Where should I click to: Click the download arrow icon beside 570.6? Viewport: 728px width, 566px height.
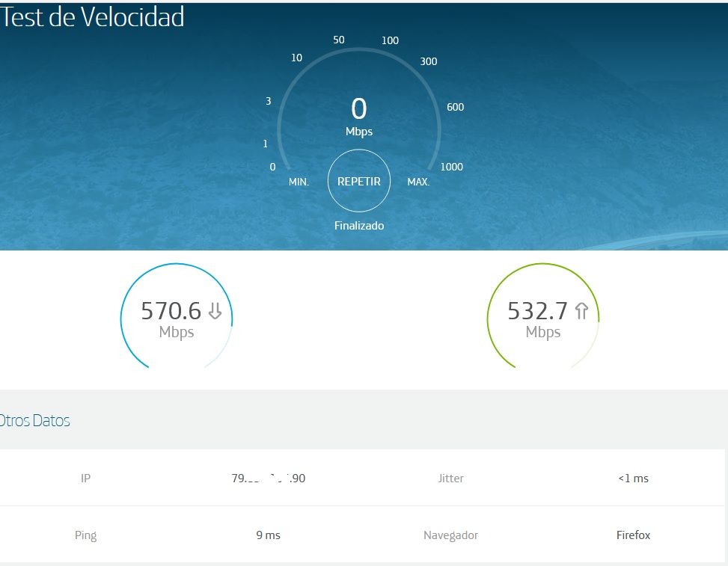(x=214, y=311)
